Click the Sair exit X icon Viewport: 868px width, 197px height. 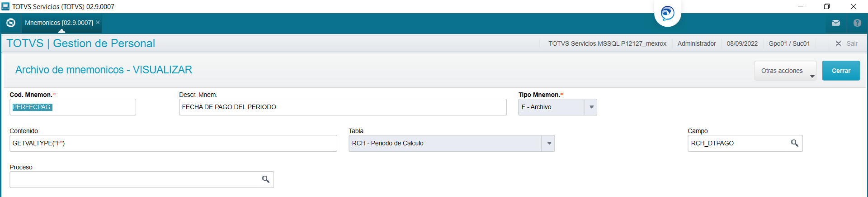coord(838,43)
